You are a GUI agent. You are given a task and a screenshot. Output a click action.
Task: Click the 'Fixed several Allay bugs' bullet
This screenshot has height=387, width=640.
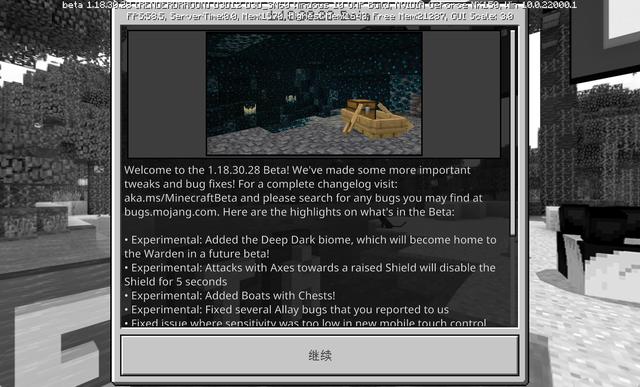point(287,309)
